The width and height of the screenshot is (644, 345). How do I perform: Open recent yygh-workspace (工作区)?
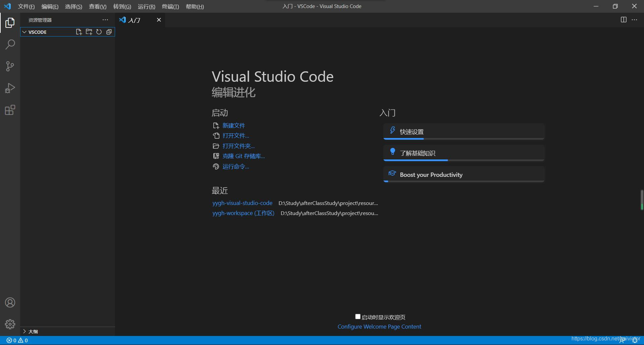pos(243,213)
